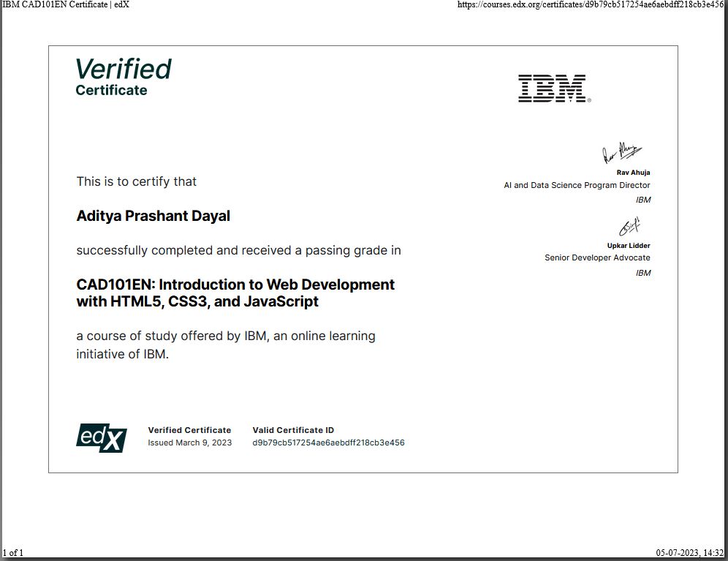The width and height of the screenshot is (728, 561).
Task: Select the certificate ID d9b79cb517254ae6aebdff218cb3e456
Action: (x=328, y=443)
